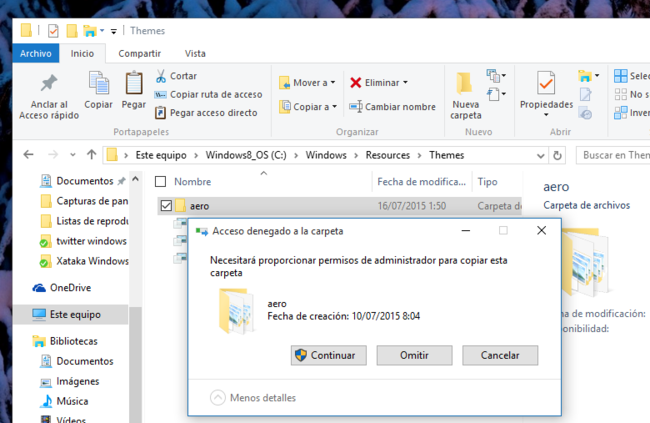Click the Invertir selección icon
The width and height of the screenshot is (650, 423).
coord(621,113)
